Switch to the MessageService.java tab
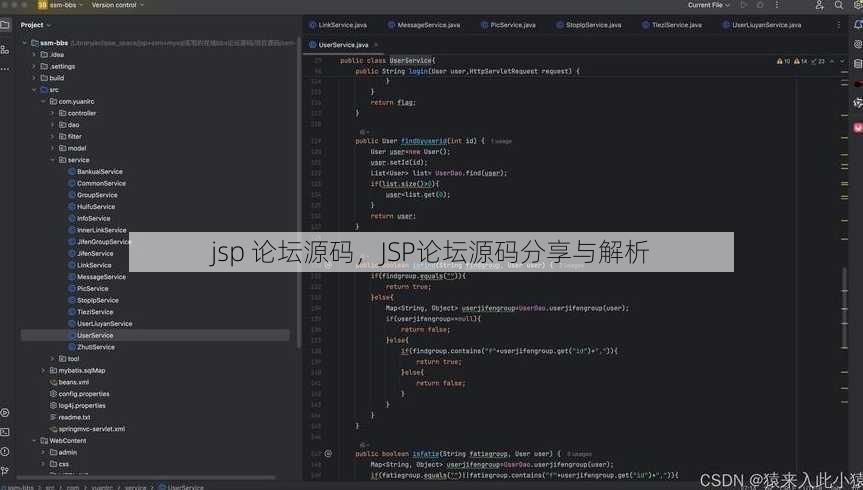This screenshot has width=863, height=490. [x=424, y=25]
